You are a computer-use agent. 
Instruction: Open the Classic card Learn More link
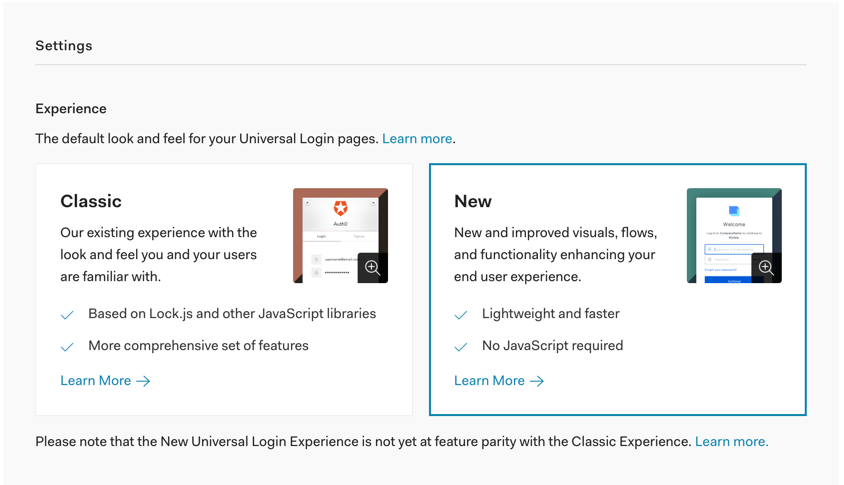click(x=96, y=381)
